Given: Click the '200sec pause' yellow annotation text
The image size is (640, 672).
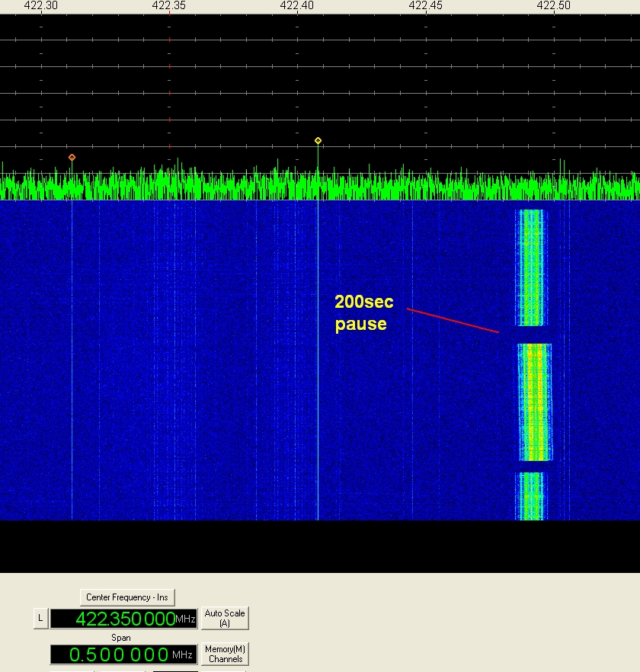Looking at the screenshot, I should point(364,313).
